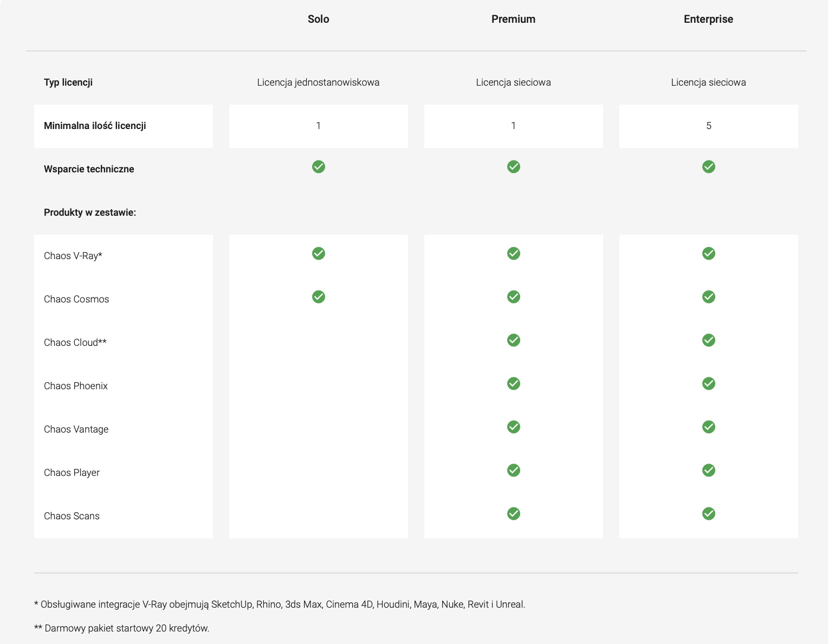Click the Wsparcie techniczne label
Image resolution: width=828 pixels, height=644 pixels.
tap(89, 169)
